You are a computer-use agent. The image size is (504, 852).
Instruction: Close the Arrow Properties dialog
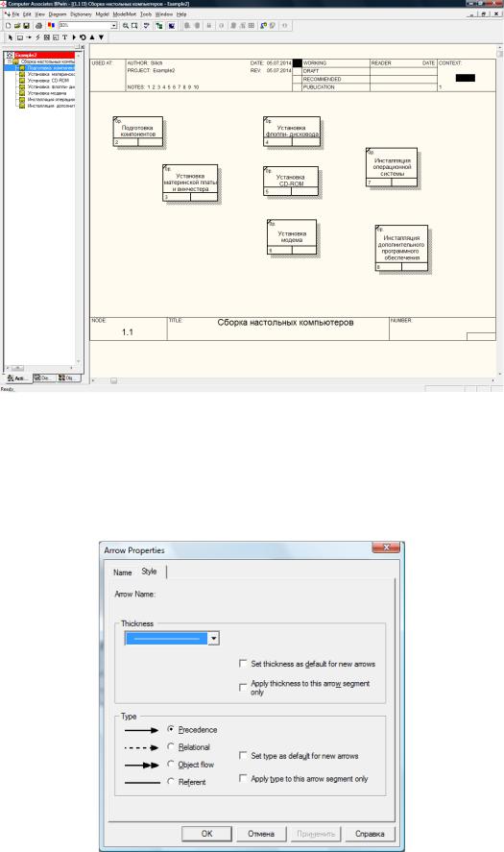click(386, 548)
